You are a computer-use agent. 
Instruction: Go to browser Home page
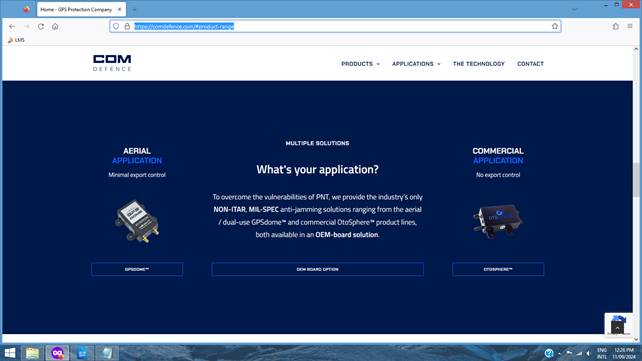55,26
